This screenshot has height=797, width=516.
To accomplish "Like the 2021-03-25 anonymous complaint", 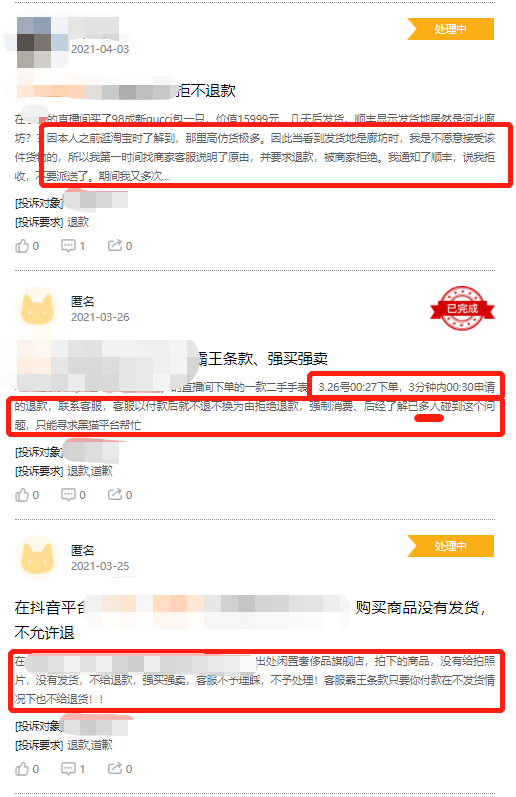I will (27, 769).
